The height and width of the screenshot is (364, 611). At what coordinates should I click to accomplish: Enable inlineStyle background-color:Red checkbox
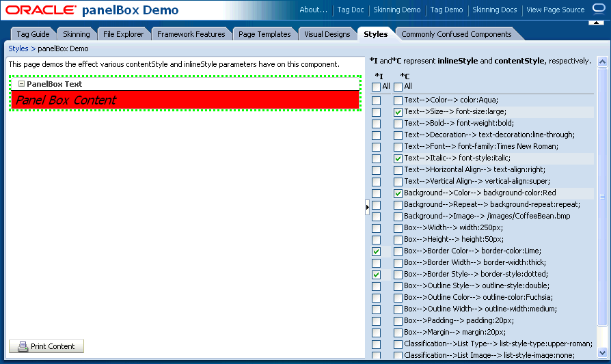coord(376,193)
